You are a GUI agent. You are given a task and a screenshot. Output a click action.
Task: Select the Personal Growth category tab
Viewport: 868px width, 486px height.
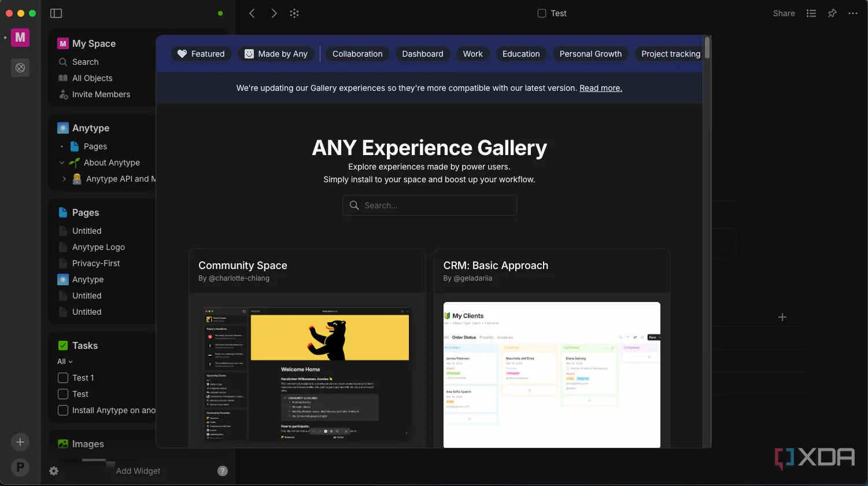(590, 54)
